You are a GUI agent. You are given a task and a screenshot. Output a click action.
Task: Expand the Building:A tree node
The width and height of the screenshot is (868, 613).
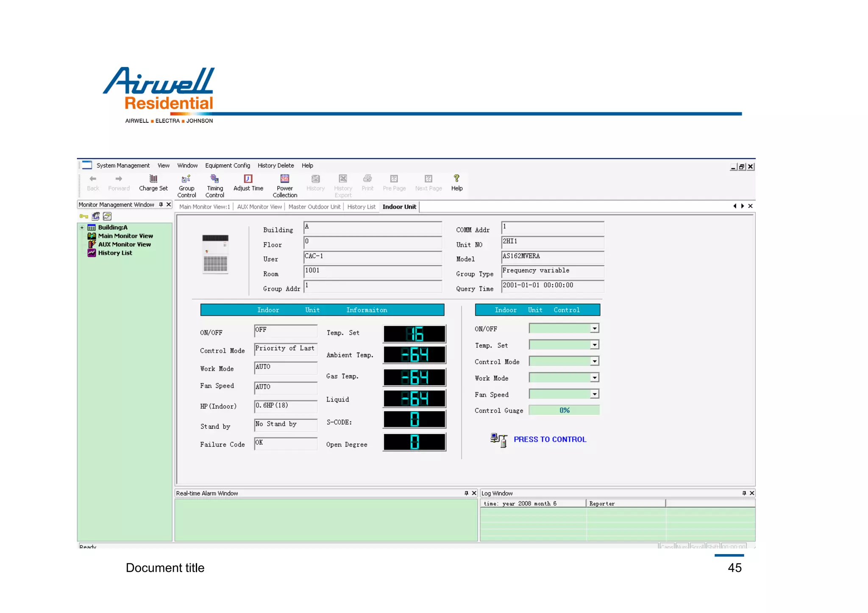click(82, 227)
